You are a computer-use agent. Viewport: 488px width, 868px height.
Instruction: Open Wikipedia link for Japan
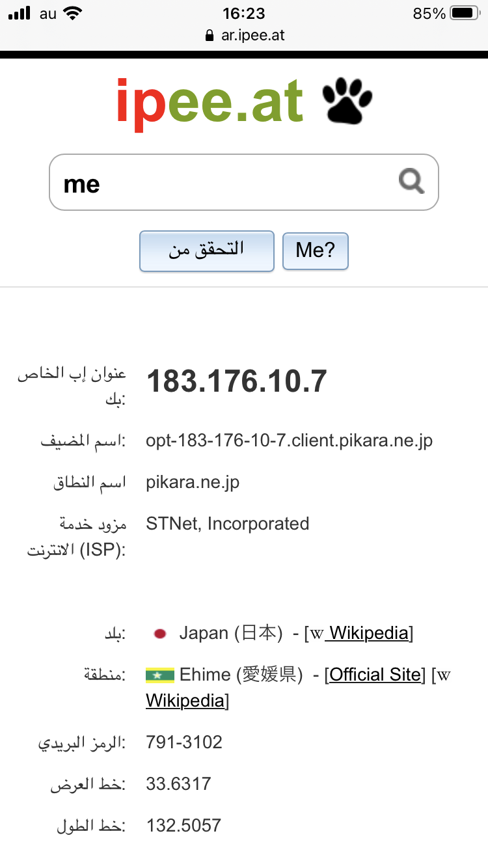coord(368,632)
